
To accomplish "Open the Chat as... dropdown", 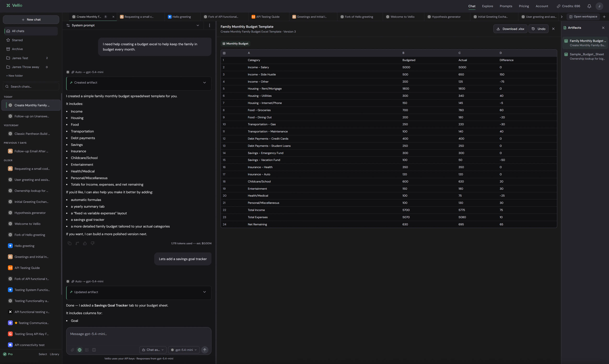I will click(153, 350).
